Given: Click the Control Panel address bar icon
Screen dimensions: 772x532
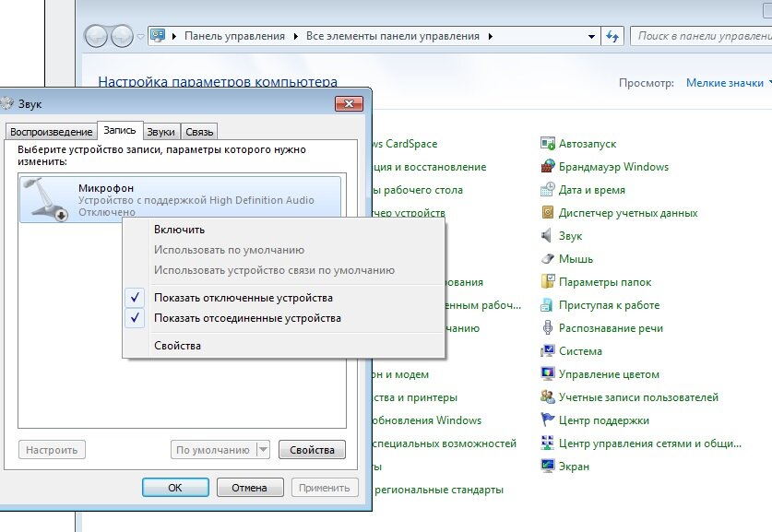Looking at the screenshot, I should click(x=157, y=36).
